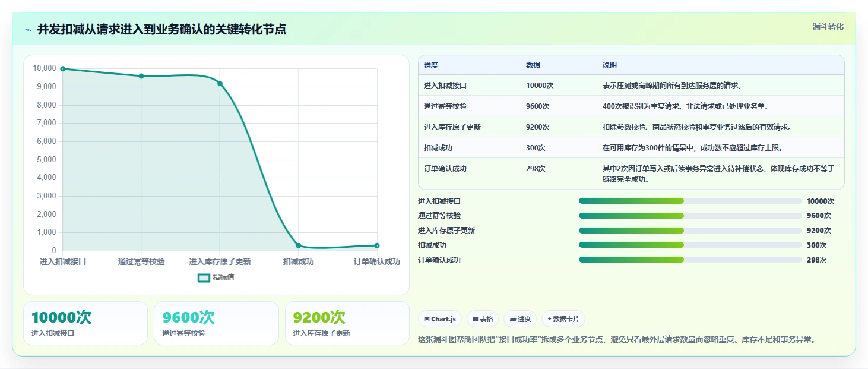Select the 进度 tag chip

(520, 319)
